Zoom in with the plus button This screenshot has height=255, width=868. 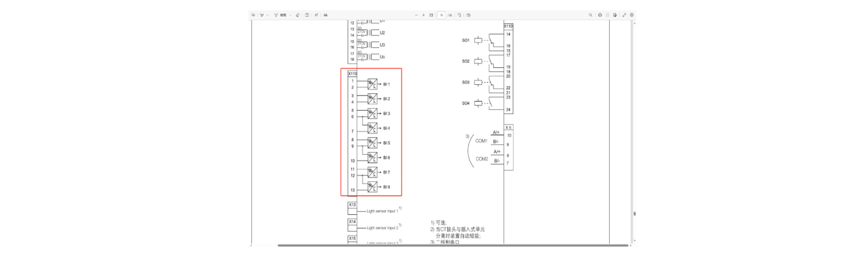tap(423, 15)
